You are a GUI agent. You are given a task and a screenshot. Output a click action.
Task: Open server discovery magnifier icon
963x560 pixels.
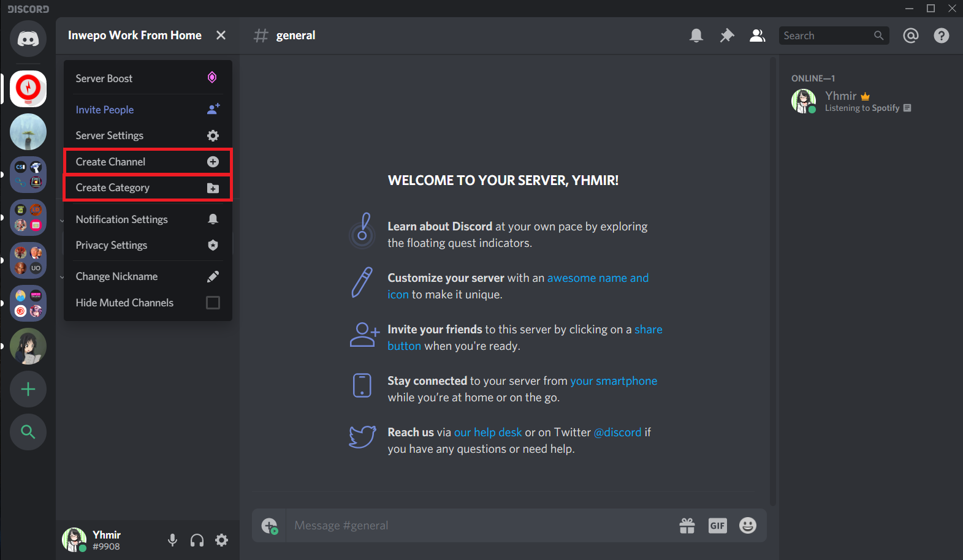pos(28,432)
